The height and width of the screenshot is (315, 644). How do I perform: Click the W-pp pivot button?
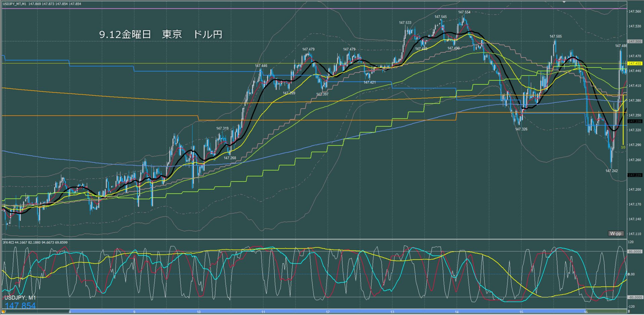pyautogui.click(x=615, y=233)
